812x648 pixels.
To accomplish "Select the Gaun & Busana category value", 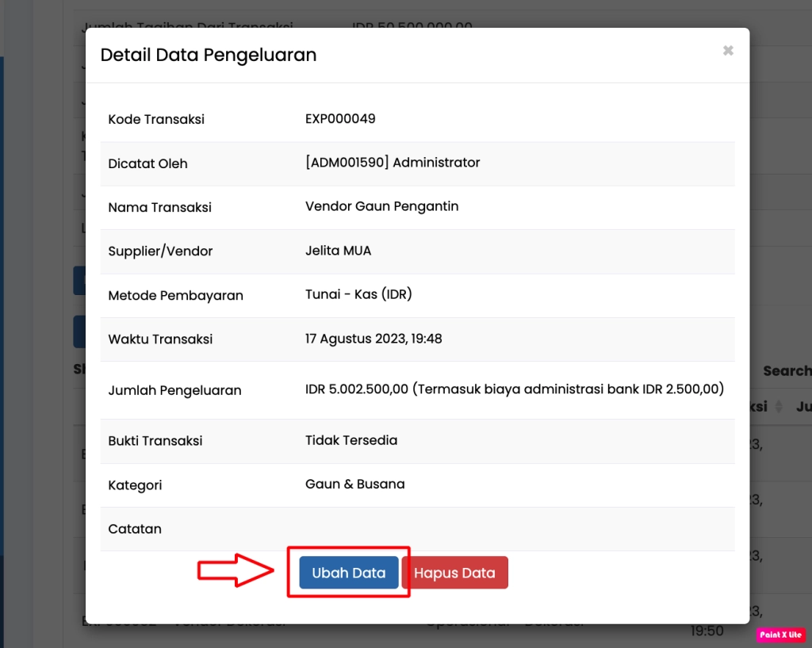I will [x=354, y=484].
